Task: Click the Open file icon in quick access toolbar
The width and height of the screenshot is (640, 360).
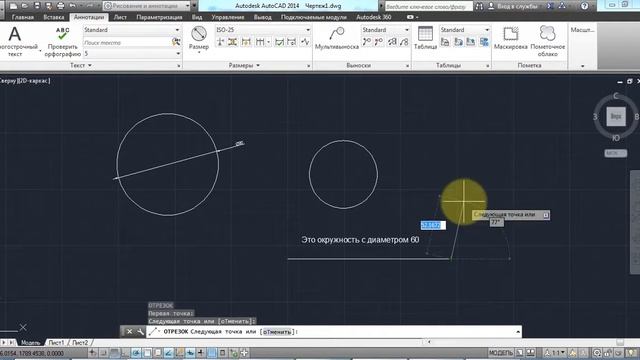Action: coord(25,6)
